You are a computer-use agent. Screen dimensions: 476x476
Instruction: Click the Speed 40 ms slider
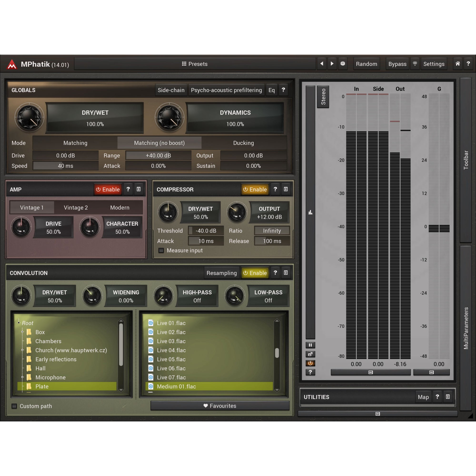(65, 166)
